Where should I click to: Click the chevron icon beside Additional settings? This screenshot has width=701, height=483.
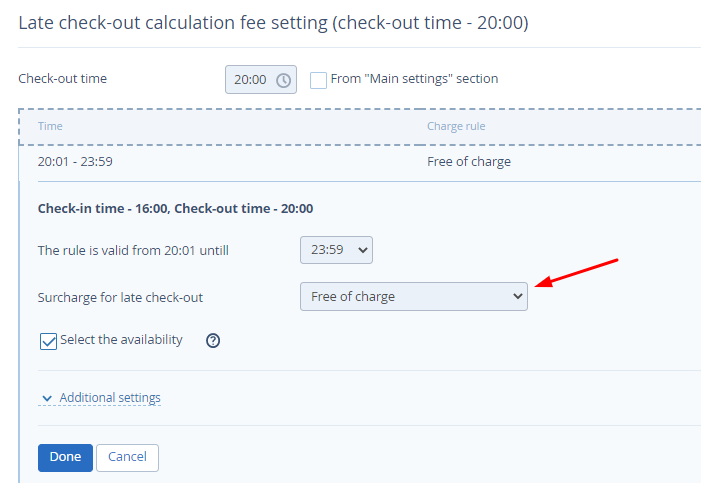[x=47, y=398]
